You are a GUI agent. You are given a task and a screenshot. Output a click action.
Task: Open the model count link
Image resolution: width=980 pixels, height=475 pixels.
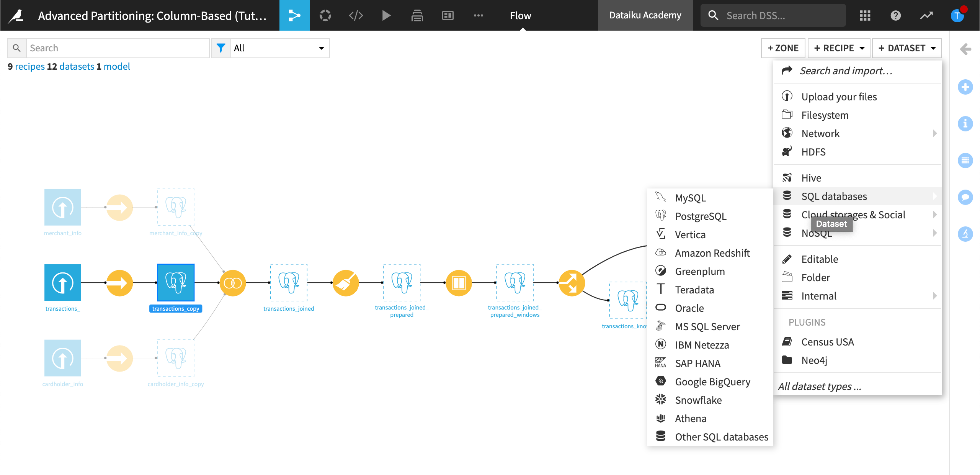coord(117,66)
